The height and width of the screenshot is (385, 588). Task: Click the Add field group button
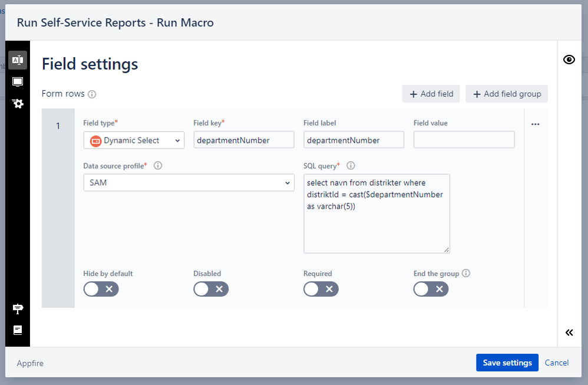tap(507, 94)
